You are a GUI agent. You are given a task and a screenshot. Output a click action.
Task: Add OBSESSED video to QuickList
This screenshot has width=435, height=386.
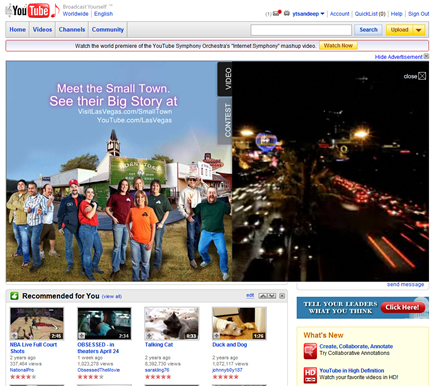point(82,335)
